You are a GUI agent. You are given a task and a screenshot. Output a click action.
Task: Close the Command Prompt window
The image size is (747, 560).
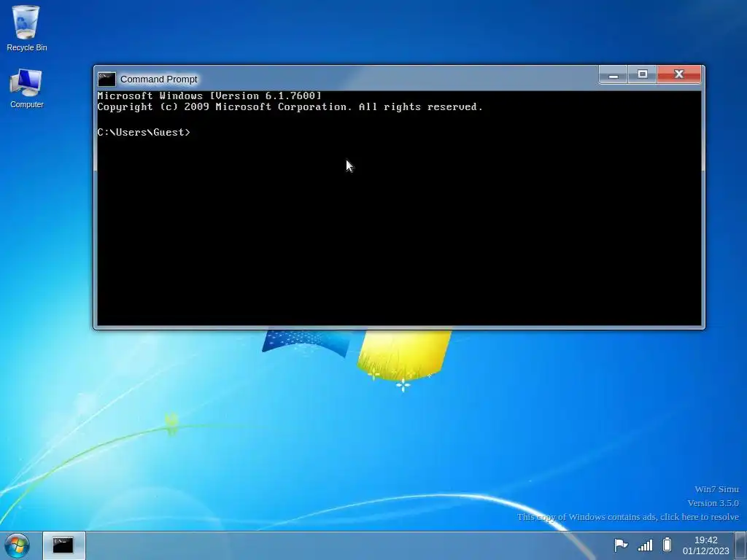point(679,75)
